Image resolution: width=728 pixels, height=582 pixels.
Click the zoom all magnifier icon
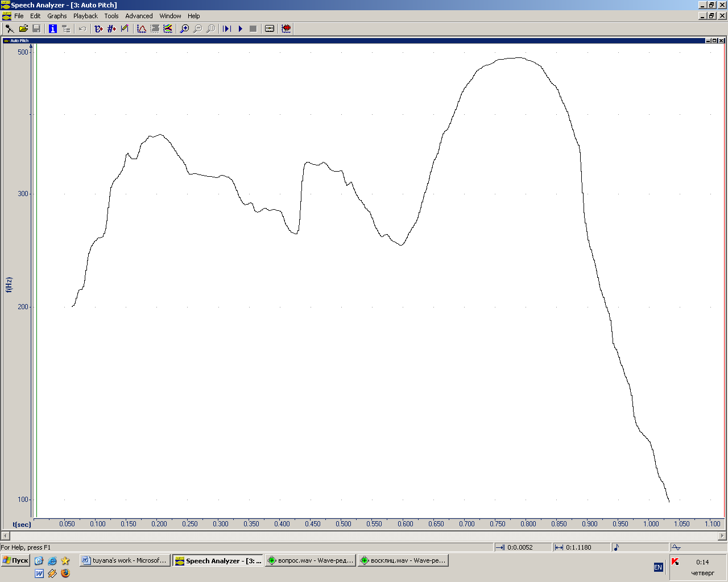pos(210,28)
